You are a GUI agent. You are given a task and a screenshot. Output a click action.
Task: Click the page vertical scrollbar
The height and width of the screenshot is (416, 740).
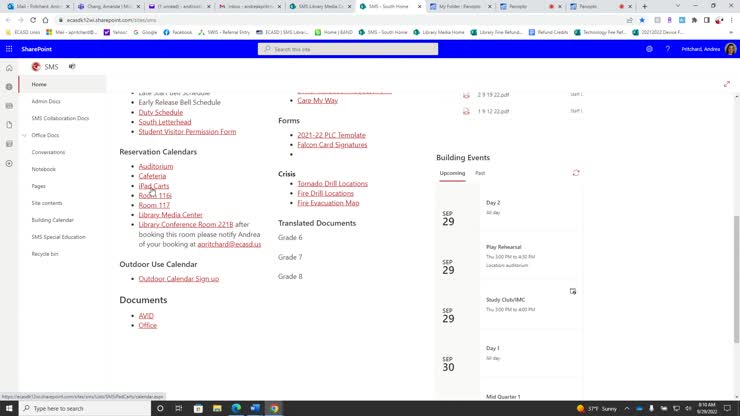[736, 250]
